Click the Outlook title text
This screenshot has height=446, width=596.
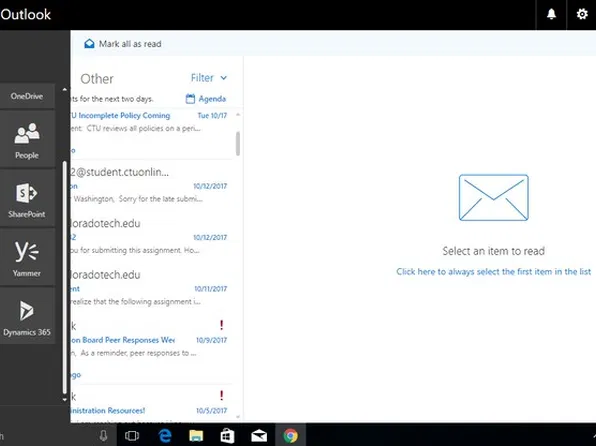[x=25, y=14]
